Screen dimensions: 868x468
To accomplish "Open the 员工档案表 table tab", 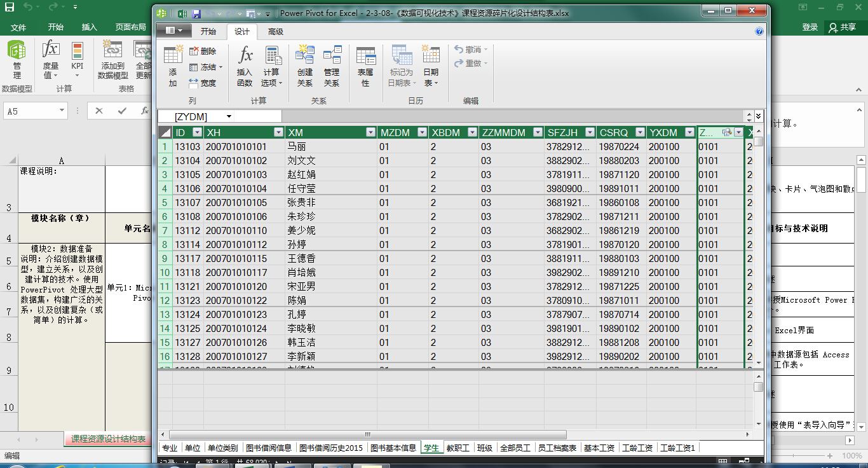I will [x=557, y=448].
